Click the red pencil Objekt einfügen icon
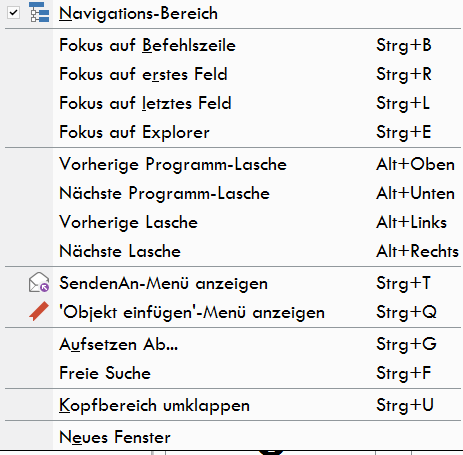 point(39,311)
